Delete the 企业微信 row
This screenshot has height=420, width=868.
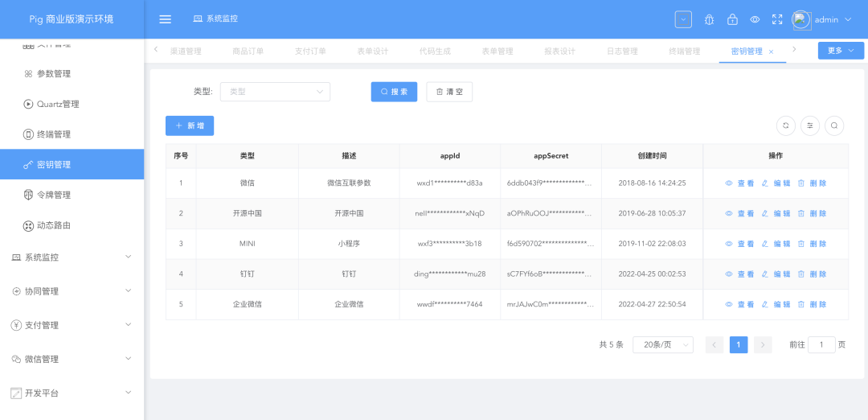tap(812, 304)
